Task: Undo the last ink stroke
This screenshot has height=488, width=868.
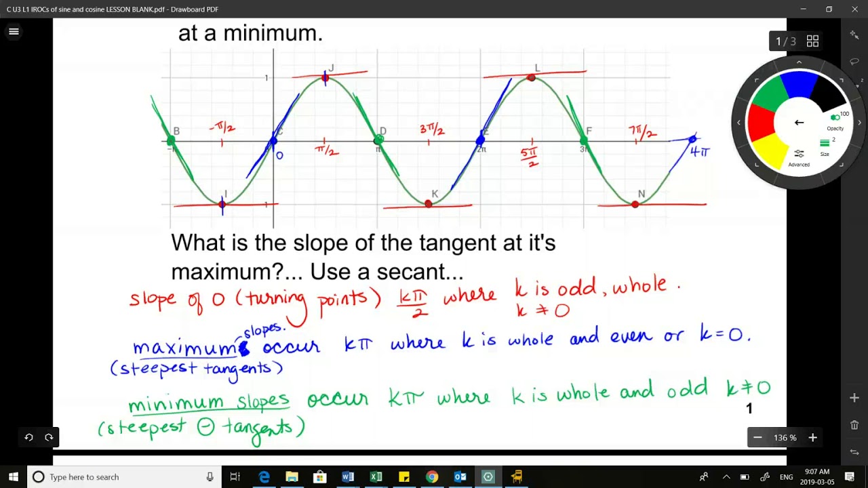Action: click(x=28, y=437)
